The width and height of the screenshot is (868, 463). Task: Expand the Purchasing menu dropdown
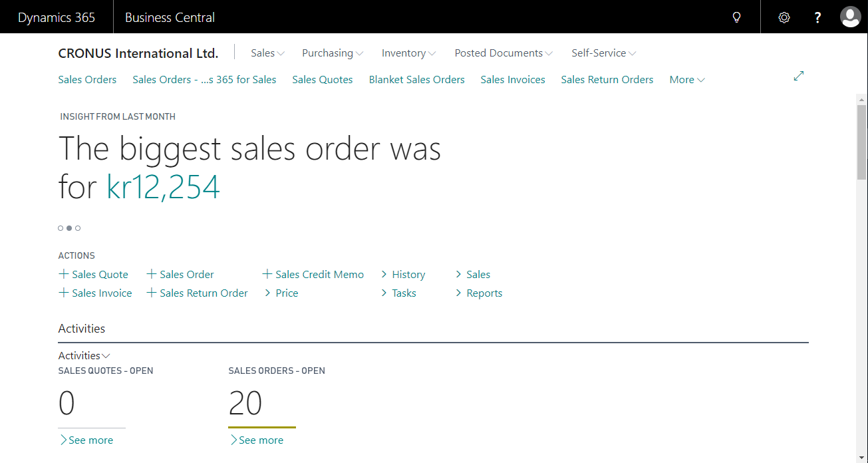(x=333, y=53)
